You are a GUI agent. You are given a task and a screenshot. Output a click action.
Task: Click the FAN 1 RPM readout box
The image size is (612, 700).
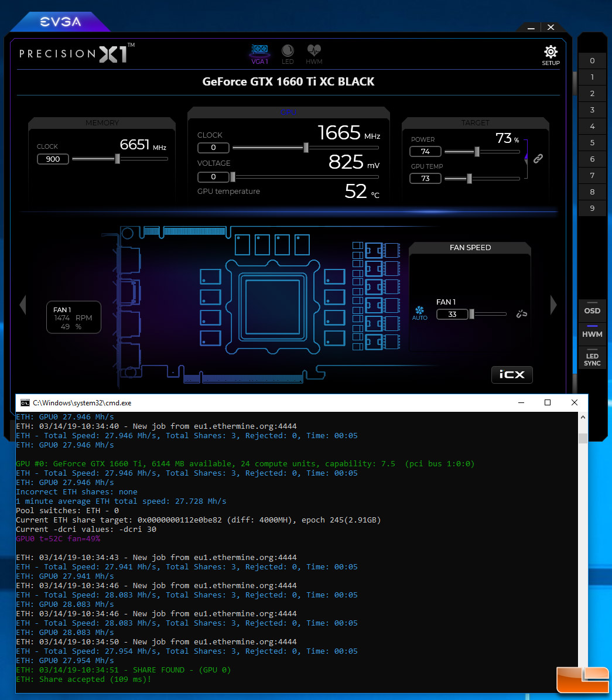click(x=74, y=317)
